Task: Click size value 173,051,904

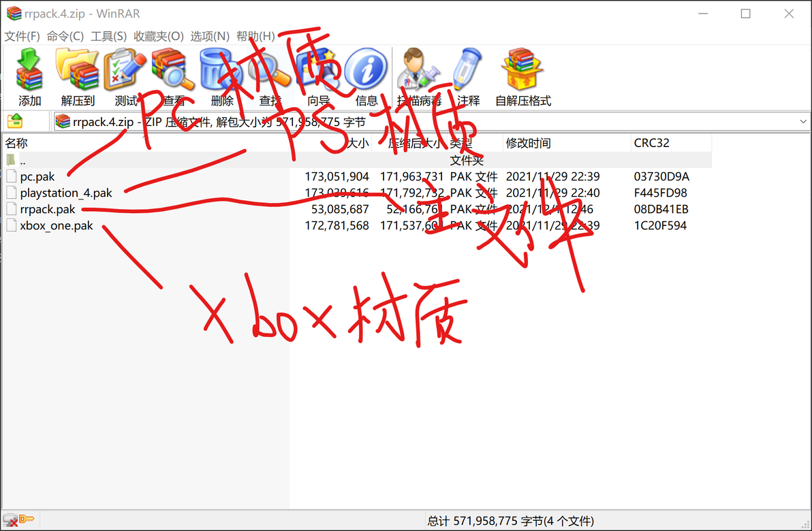Action: click(x=337, y=176)
